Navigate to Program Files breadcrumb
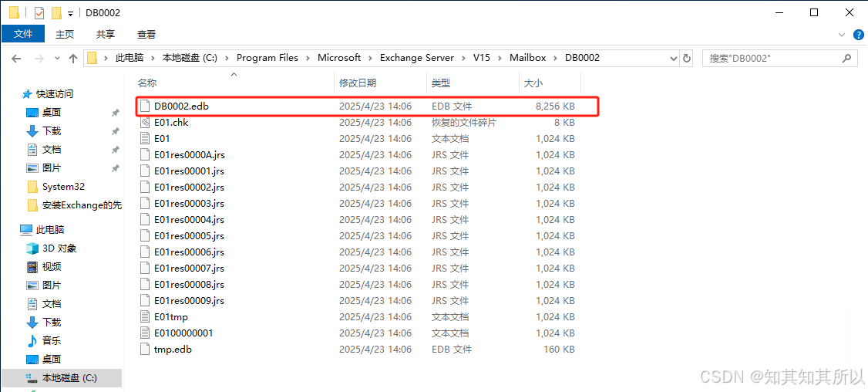868x392 pixels. pos(267,58)
